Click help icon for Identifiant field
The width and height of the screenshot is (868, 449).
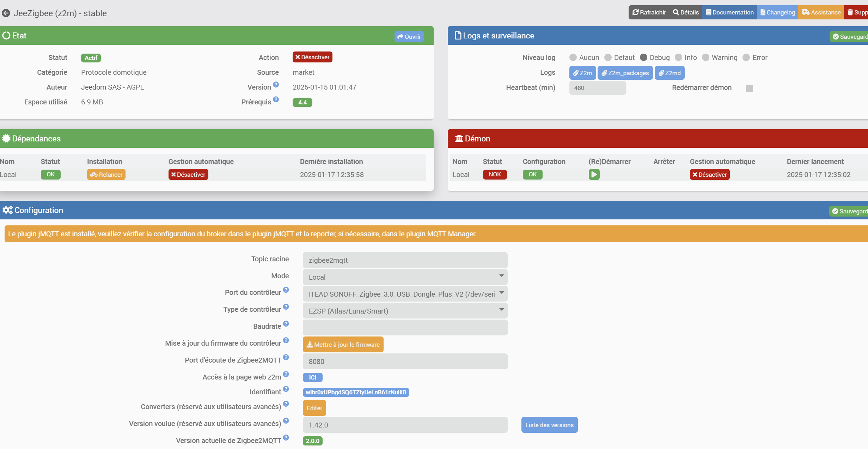286,389
